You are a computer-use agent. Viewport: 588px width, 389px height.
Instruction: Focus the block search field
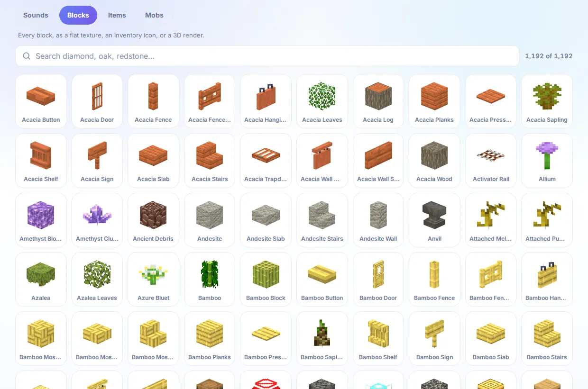pyautogui.click(x=267, y=56)
